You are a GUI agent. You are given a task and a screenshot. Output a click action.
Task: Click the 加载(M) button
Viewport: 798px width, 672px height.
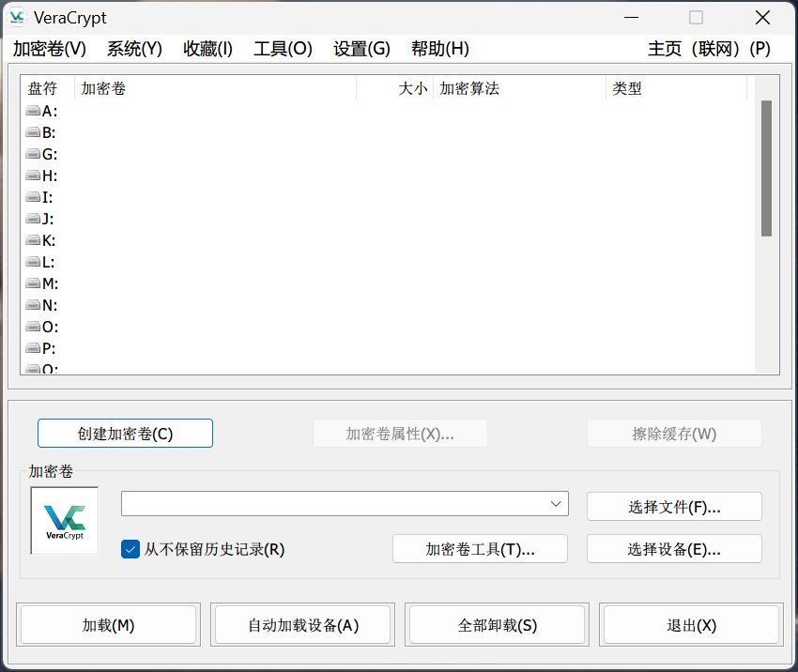click(x=108, y=625)
